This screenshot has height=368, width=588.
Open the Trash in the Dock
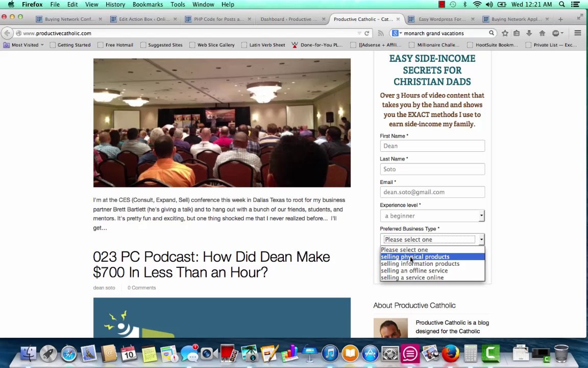coord(561,354)
